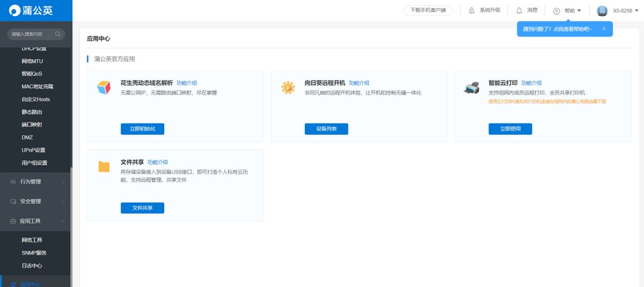The image size is (644, 287).
Task: Click the 智能云打印 printer icon
Action: coord(471,88)
